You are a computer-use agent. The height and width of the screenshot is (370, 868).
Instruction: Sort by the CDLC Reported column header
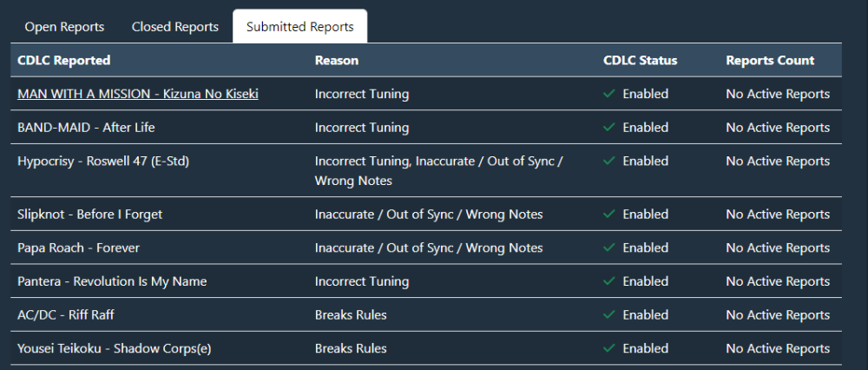[63, 60]
